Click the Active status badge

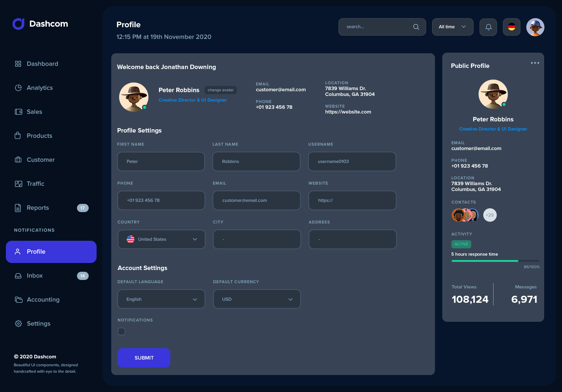[x=461, y=244]
